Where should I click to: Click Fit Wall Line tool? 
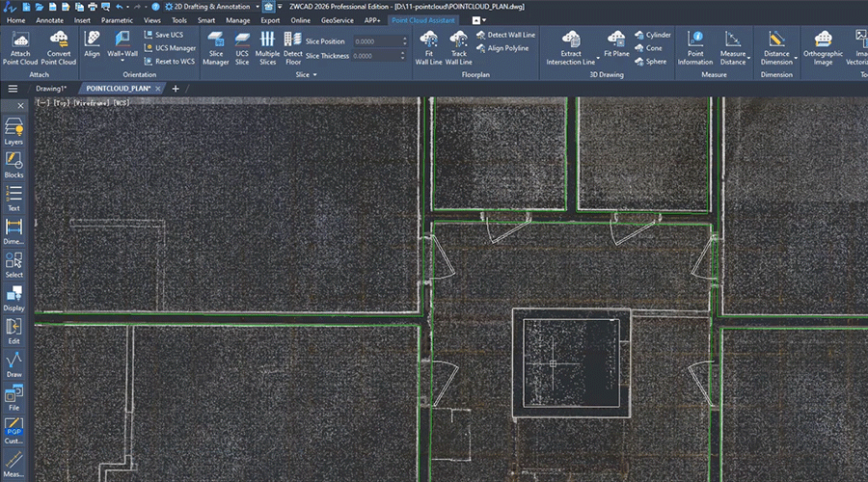point(428,47)
